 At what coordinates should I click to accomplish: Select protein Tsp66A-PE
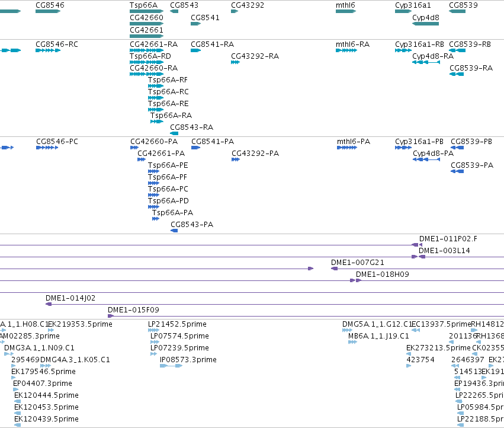(153, 171)
